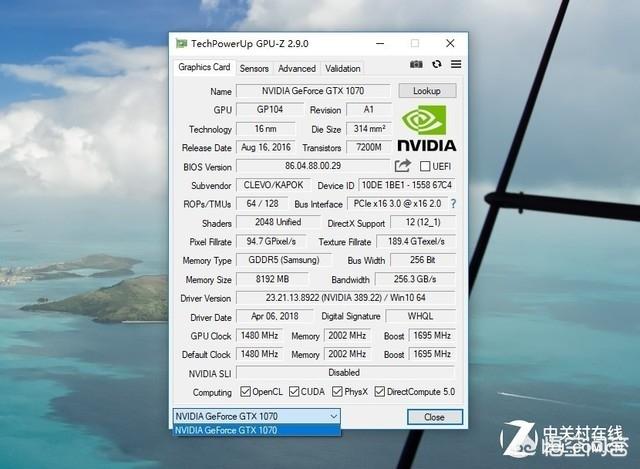This screenshot has width=640, height=469.
Task: Collapse the GPU selection dropdown arrow
Action: point(333,416)
